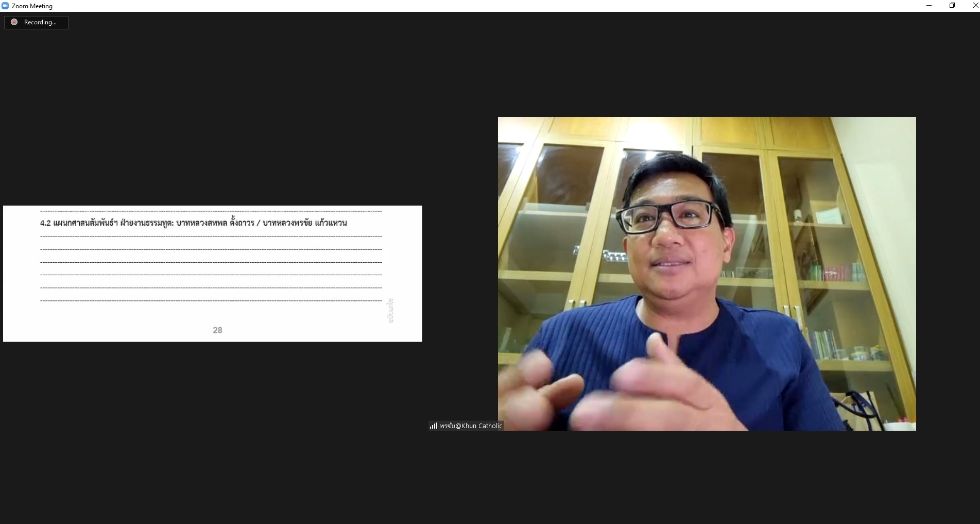
Task: Restore down the Zoom Meeting window
Action: 952,6
